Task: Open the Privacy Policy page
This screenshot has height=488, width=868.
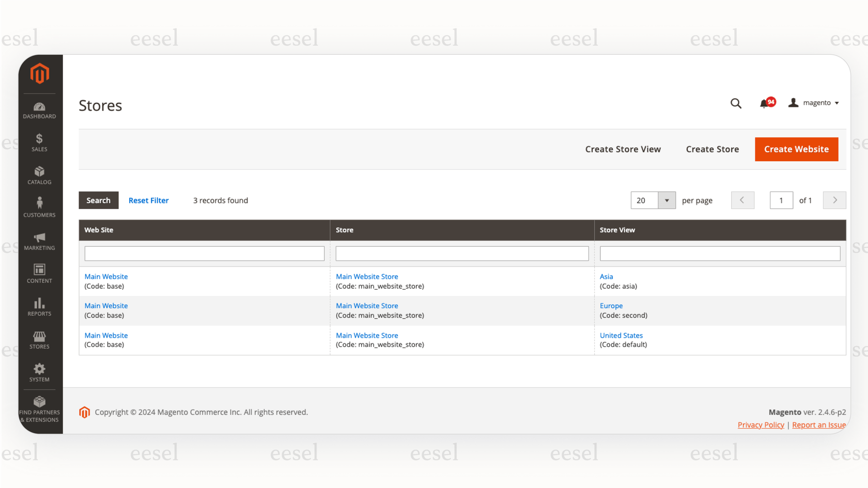Action: click(x=761, y=424)
